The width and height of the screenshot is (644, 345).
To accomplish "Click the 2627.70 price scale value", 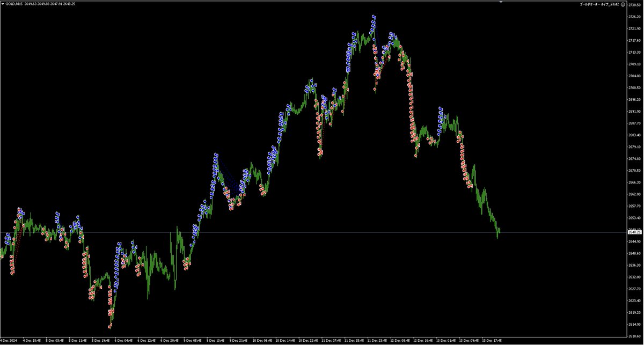I will click(x=633, y=289).
